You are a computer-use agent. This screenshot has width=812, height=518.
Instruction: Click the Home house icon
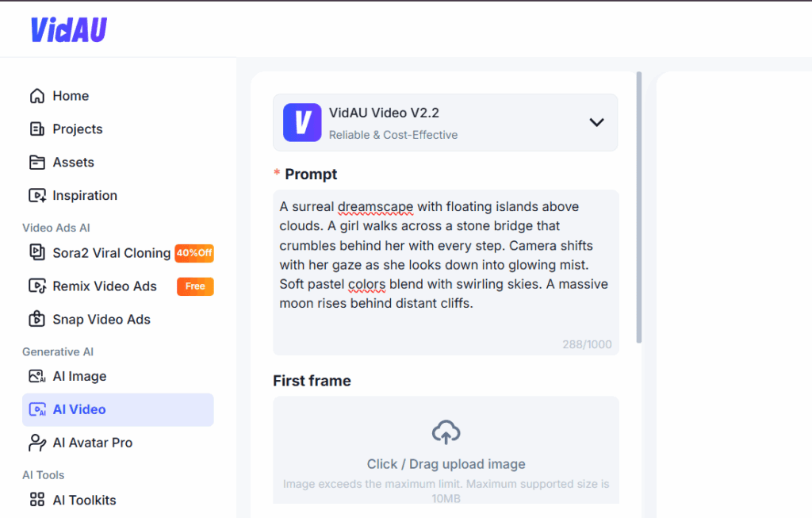click(36, 96)
